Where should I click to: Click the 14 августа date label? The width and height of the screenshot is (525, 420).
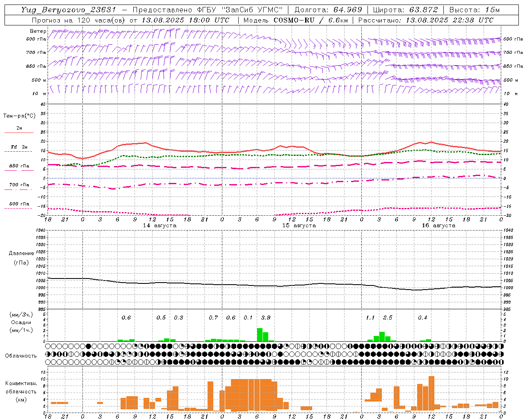pos(160,226)
